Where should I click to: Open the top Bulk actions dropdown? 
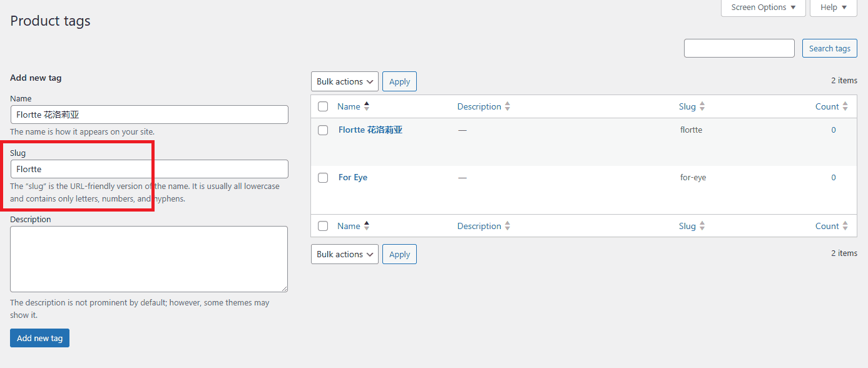(x=345, y=81)
